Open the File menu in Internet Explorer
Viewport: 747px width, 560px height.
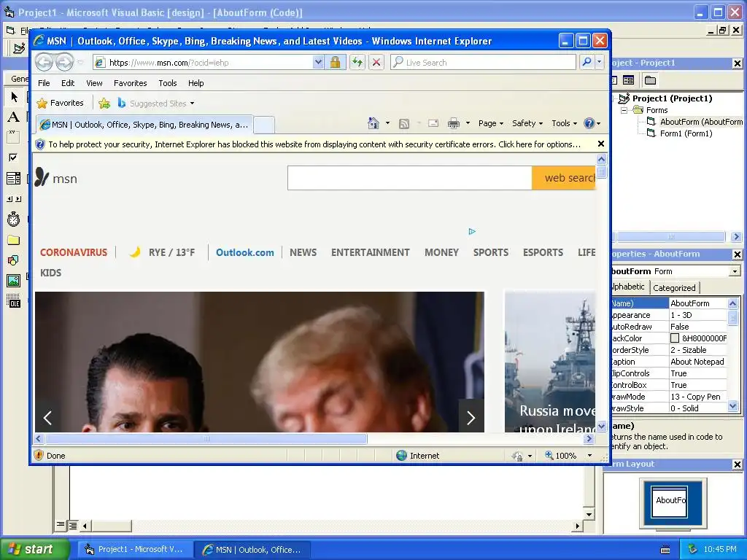[x=44, y=83]
